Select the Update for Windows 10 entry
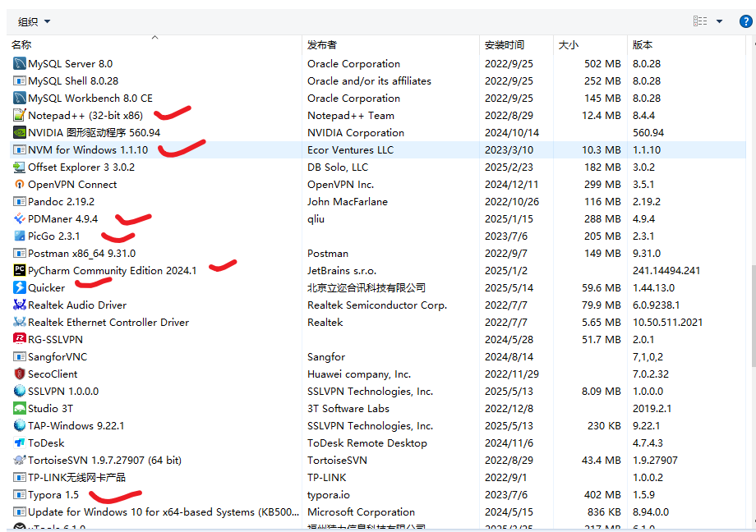 164,511
